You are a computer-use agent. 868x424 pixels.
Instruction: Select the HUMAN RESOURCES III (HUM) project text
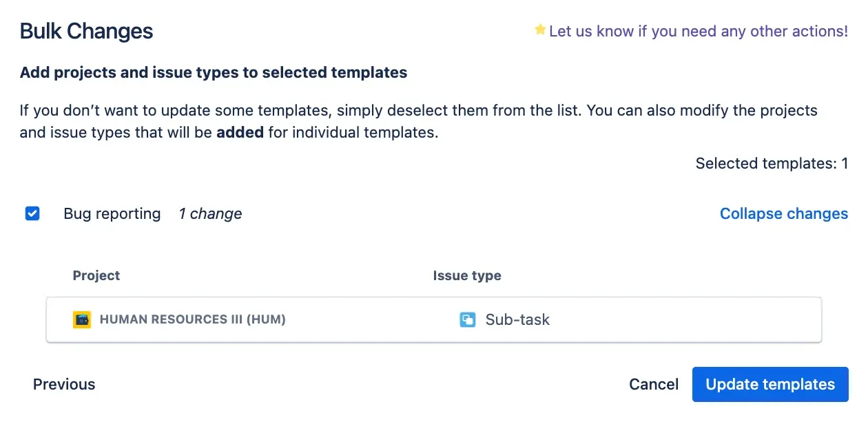tap(192, 319)
